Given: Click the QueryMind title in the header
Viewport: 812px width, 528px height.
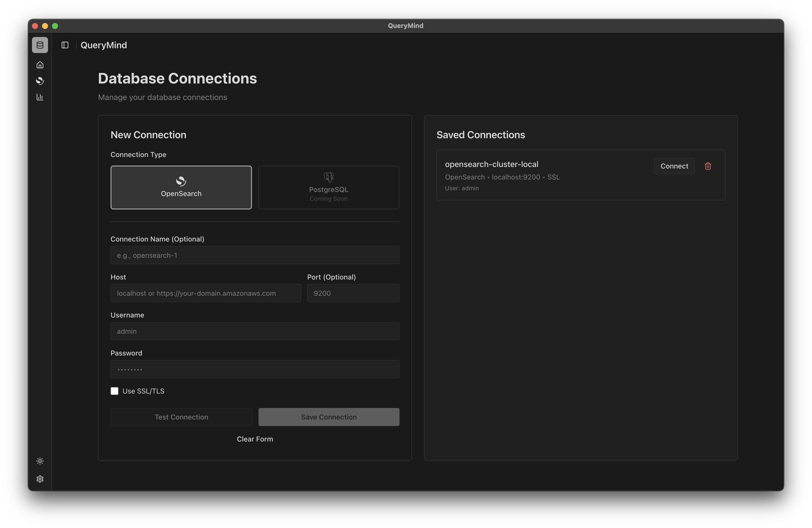Looking at the screenshot, I should (x=103, y=45).
